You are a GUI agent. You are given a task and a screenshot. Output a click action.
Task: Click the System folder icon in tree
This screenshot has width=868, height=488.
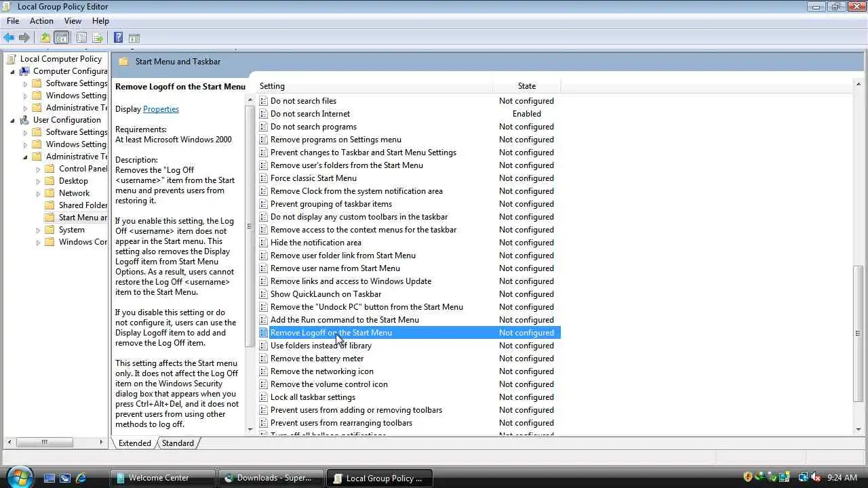[50, 230]
